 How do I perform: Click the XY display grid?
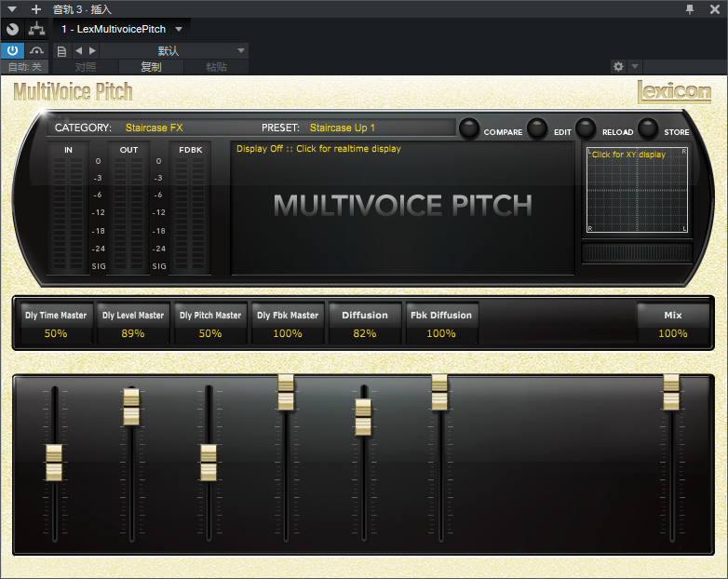pyautogui.click(x=637, y=190)
